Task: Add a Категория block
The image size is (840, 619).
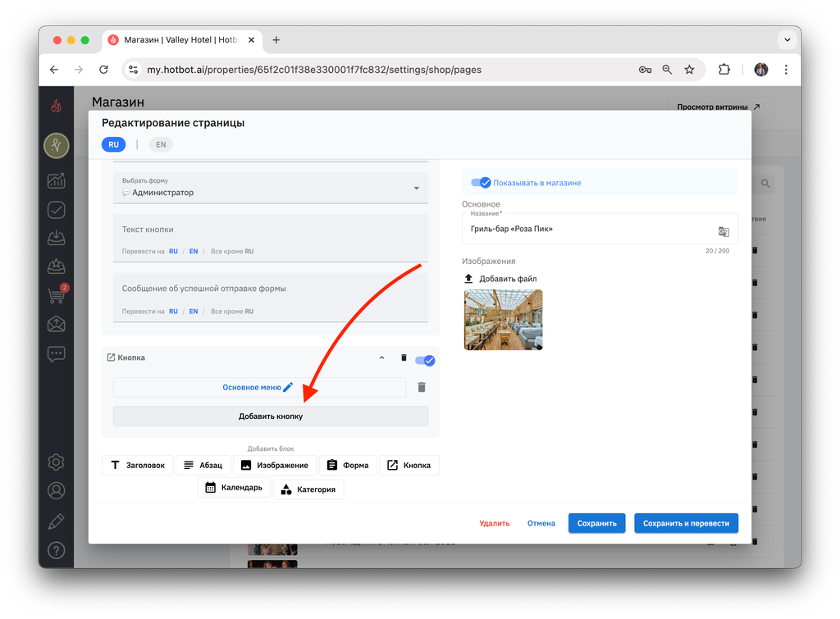Action: point(308,489)
